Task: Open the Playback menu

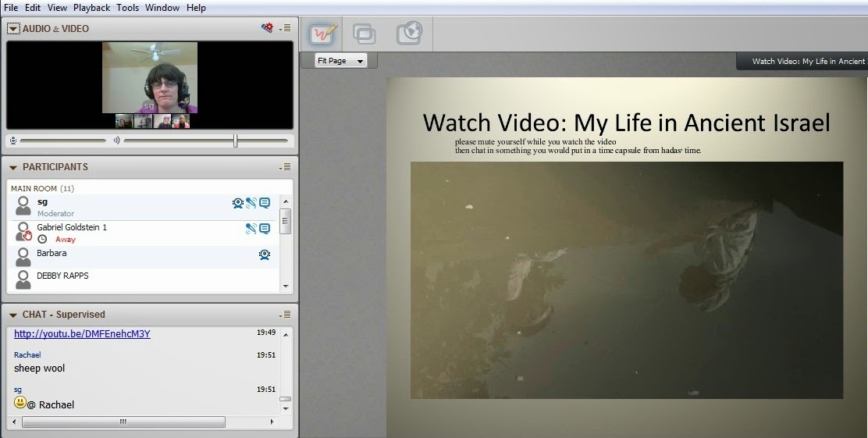Action: (x=91, y=8)
